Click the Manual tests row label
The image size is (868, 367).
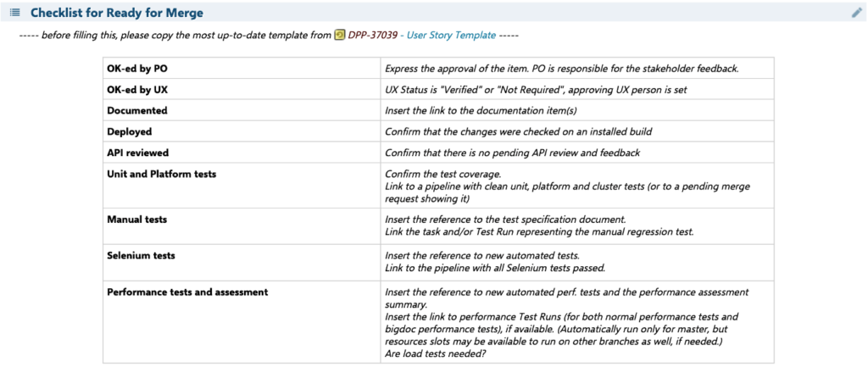pyautogui.click(x=137, y=220)
